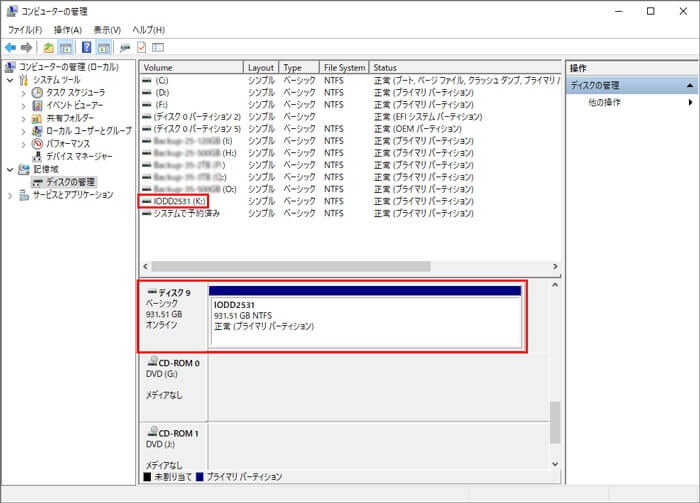Image resolution: width=700 pixels, height=503 pixels.
Task: Collapse the 記憶域 tree node
Action: [10, 170]
